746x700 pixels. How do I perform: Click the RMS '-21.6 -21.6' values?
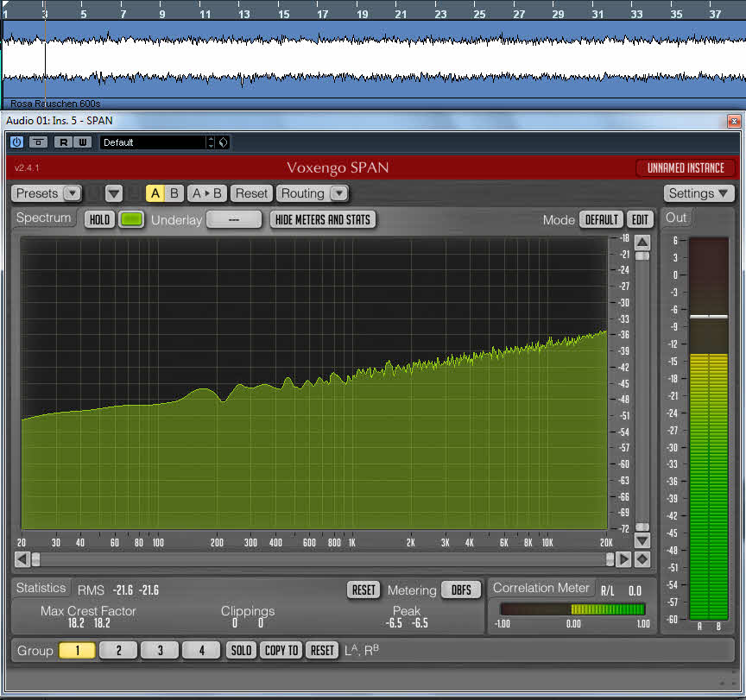click(x=136, y=590)
